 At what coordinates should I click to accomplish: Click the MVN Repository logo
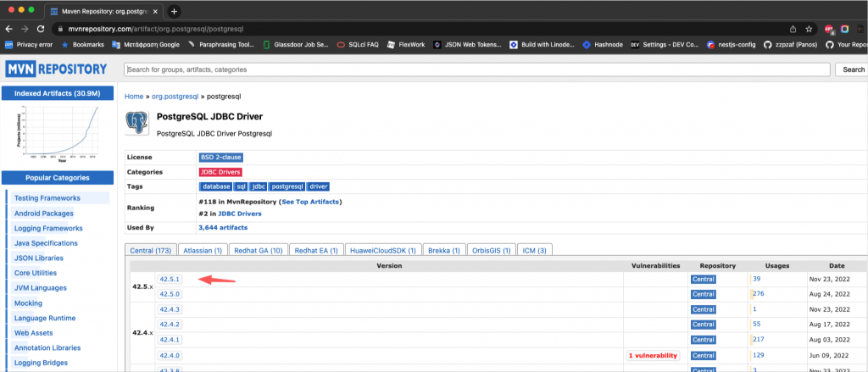click(x=57, y=69)
